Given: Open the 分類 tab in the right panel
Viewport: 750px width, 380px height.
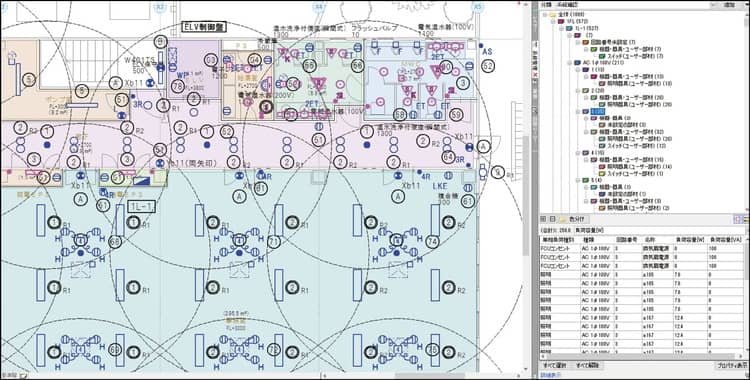Looking at the screenshot, I should 546,4.
